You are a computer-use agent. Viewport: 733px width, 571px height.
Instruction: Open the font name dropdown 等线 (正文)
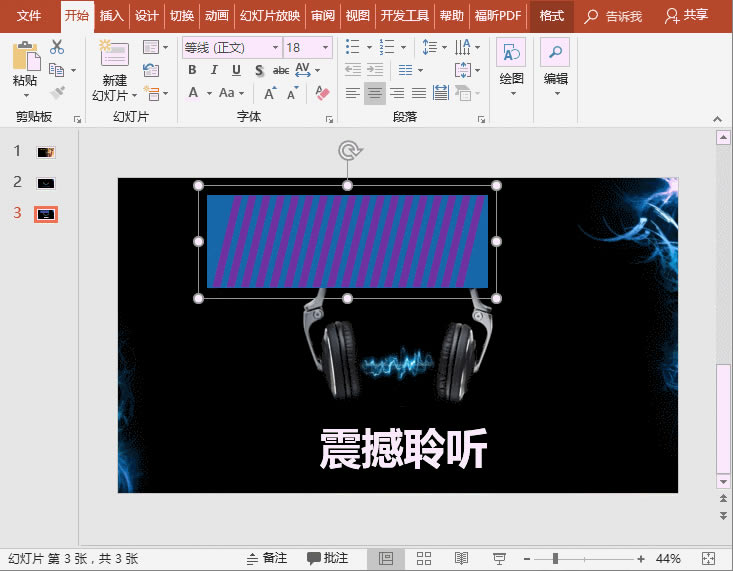pos(275,47)
